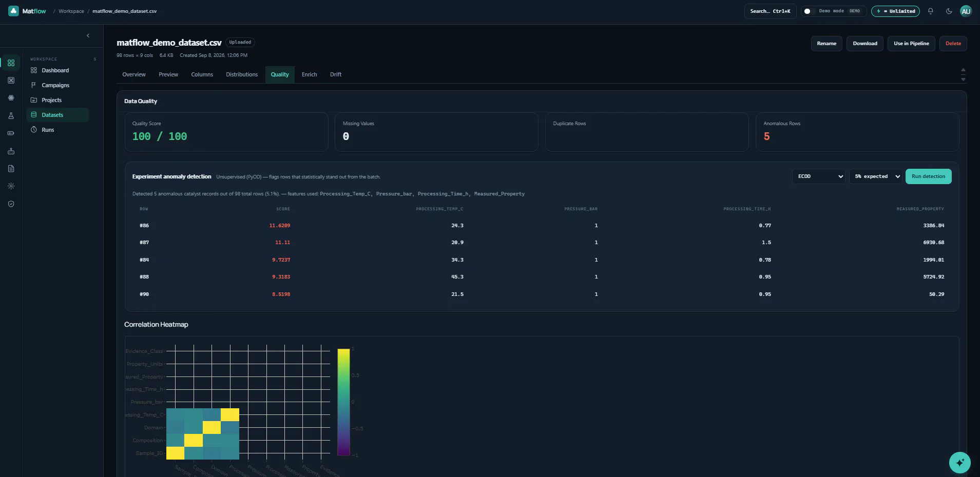Click anomaly row #86
980x477 pixels.
[x=542, y=226]
